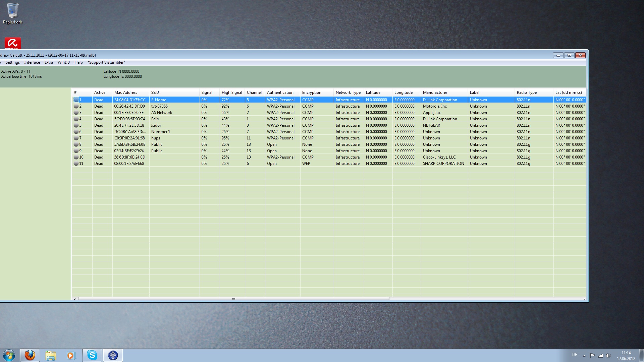
Task: Open Firefox from the taskbar
Action: tap(30, 355)
